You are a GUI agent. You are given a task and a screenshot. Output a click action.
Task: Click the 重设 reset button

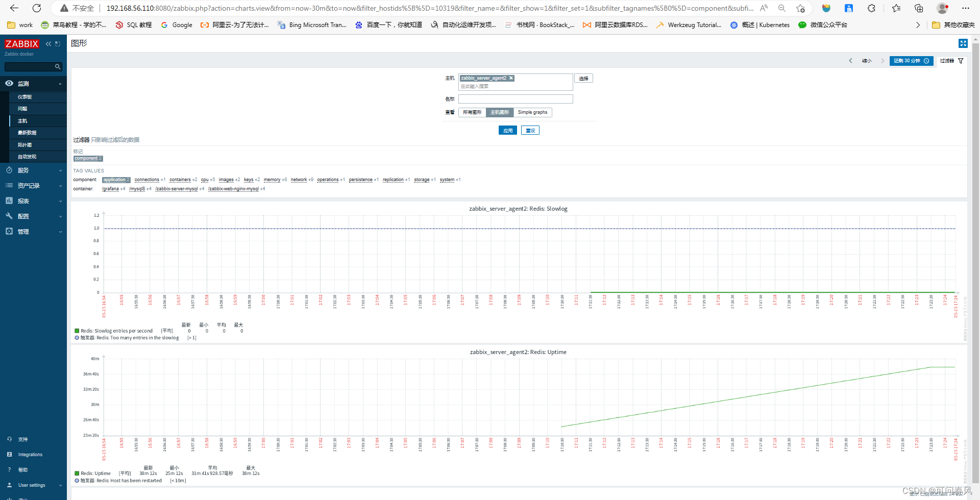click(530, 131)
